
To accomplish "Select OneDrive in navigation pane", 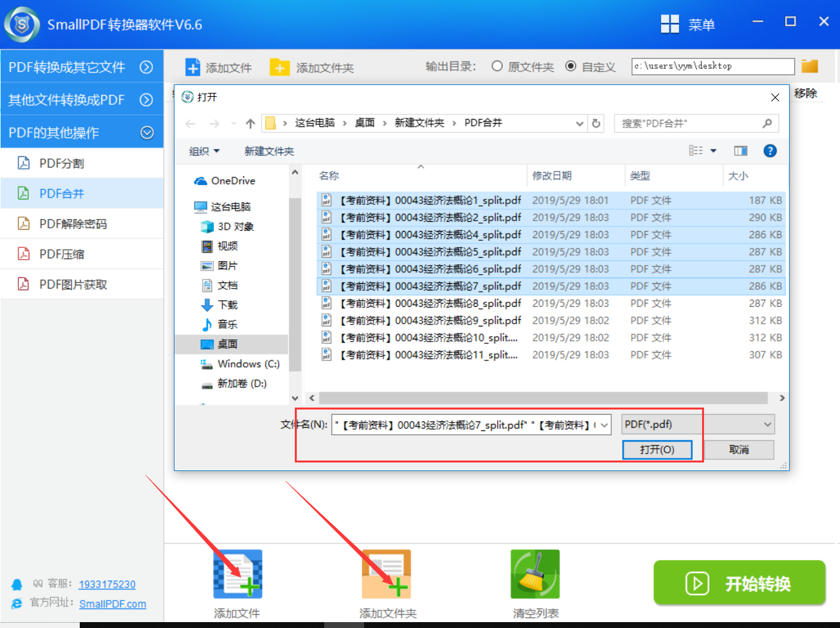I will pyautogui.click(x=225, y=181).
